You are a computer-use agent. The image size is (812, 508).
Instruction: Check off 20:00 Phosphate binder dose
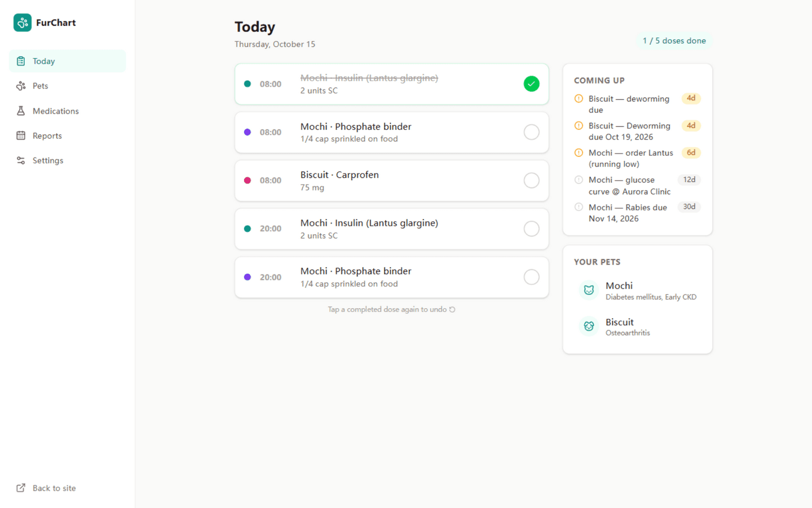click(531, 277)
